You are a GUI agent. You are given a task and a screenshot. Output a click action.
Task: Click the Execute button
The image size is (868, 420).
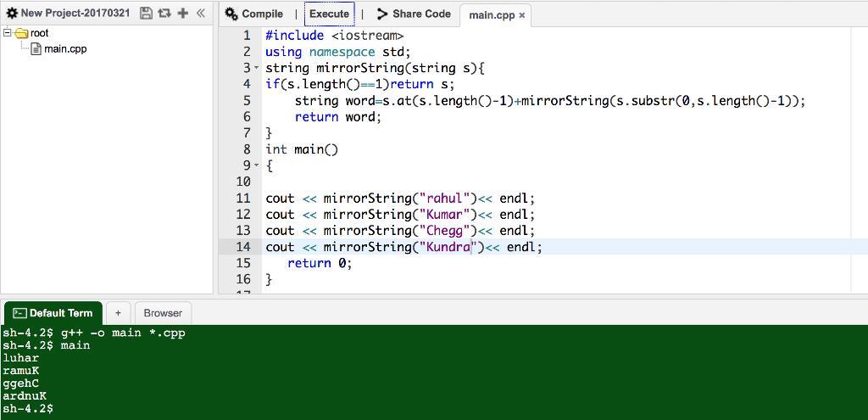point(330,14)
